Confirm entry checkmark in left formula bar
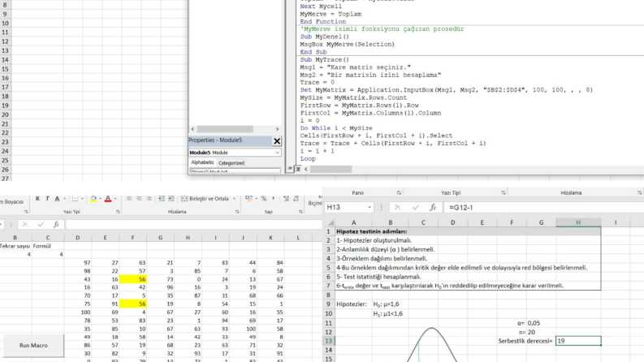 [x=41, y=225]
